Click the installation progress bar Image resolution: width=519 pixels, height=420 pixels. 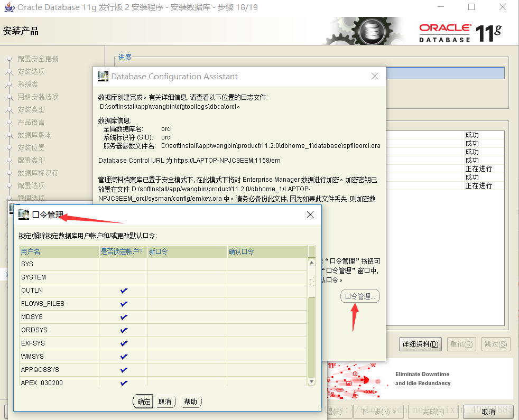[x=445, y=73]
